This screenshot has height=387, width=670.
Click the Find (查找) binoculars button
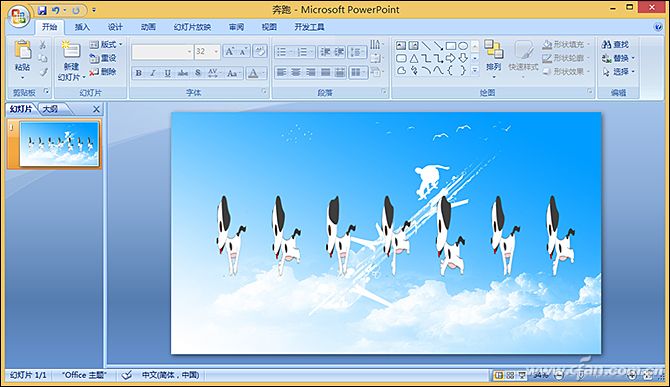[615, 44]
